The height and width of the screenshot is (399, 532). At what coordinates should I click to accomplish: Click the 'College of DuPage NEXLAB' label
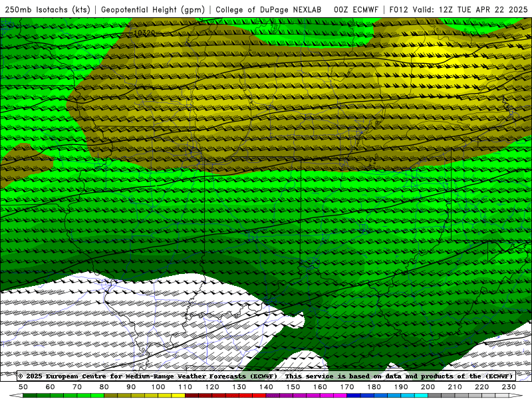coord(269,9)
